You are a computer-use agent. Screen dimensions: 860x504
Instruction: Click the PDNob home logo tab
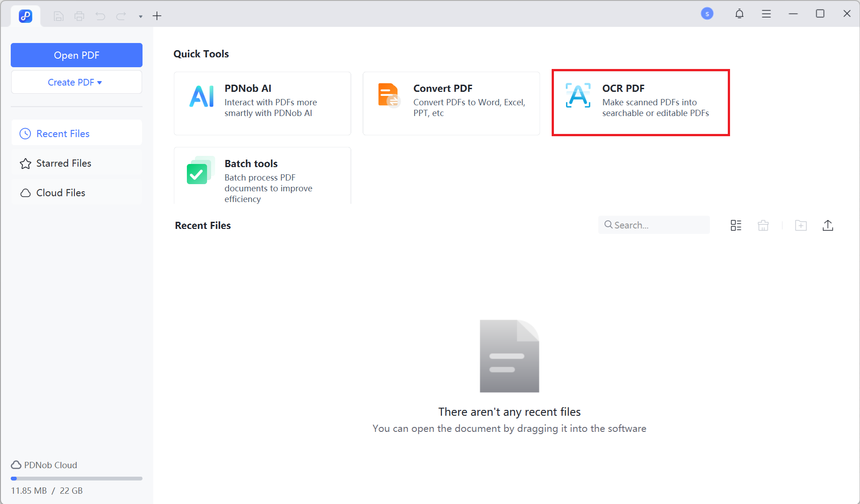coord(26,16)
